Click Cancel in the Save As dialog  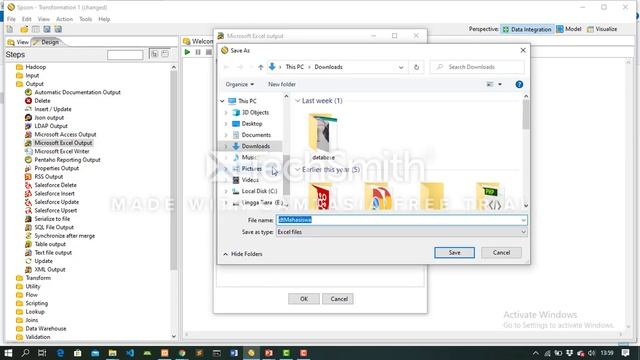pos(501,253)
